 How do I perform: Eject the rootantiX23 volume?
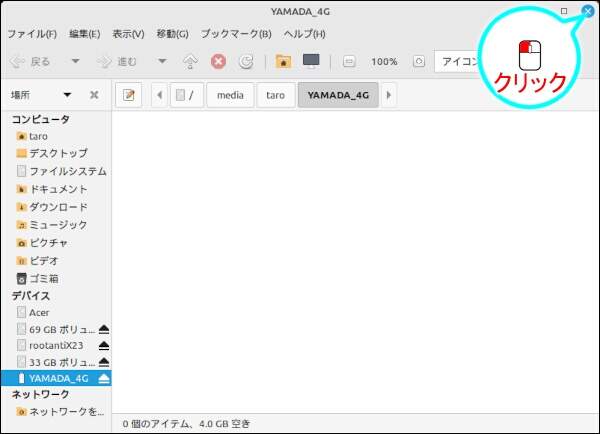click(x=104, y=346)
